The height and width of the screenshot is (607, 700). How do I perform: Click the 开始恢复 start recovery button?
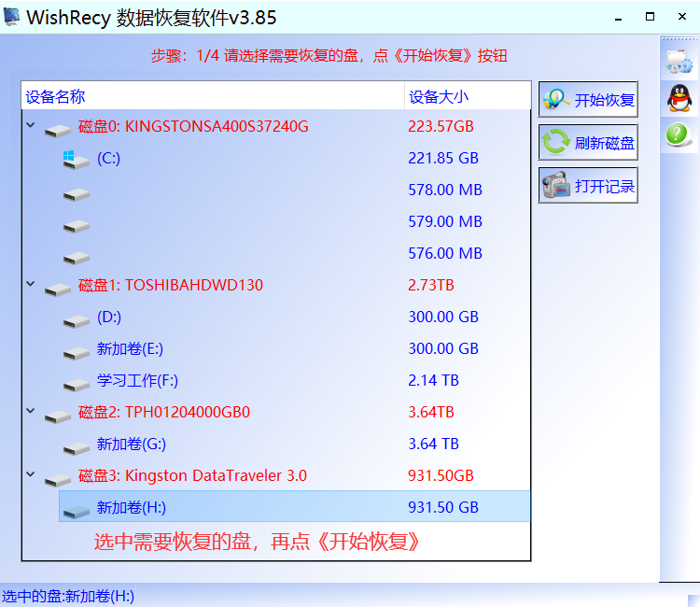(x=588, y=99)
